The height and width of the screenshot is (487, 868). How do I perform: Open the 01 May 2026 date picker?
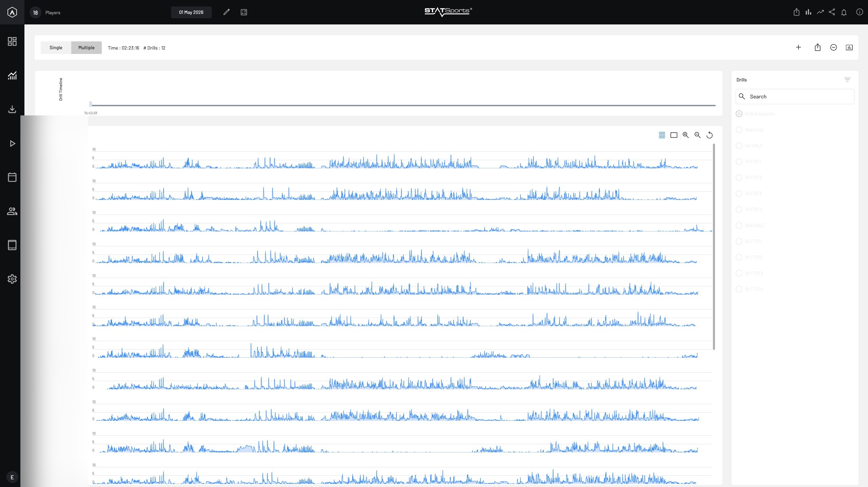[x=191, y=12]
